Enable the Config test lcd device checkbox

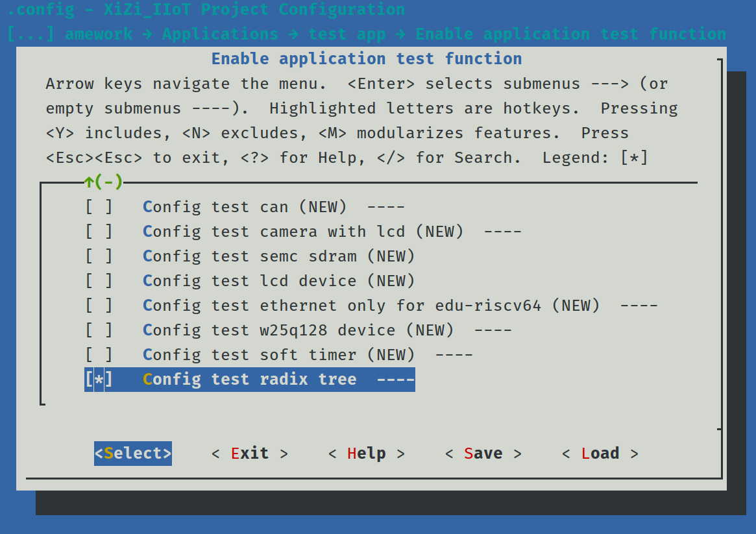click(99, 281)
